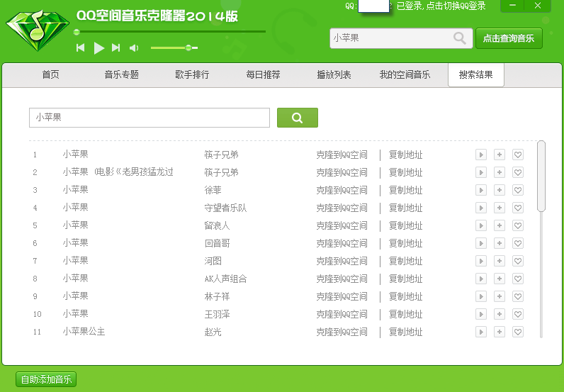Minimize the music cloner window

coord(512,6)
